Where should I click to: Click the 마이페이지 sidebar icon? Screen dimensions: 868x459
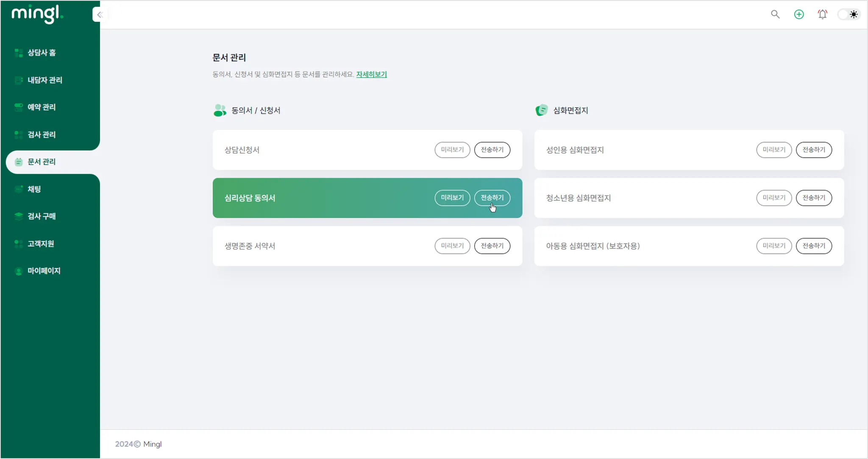[19, 271]
